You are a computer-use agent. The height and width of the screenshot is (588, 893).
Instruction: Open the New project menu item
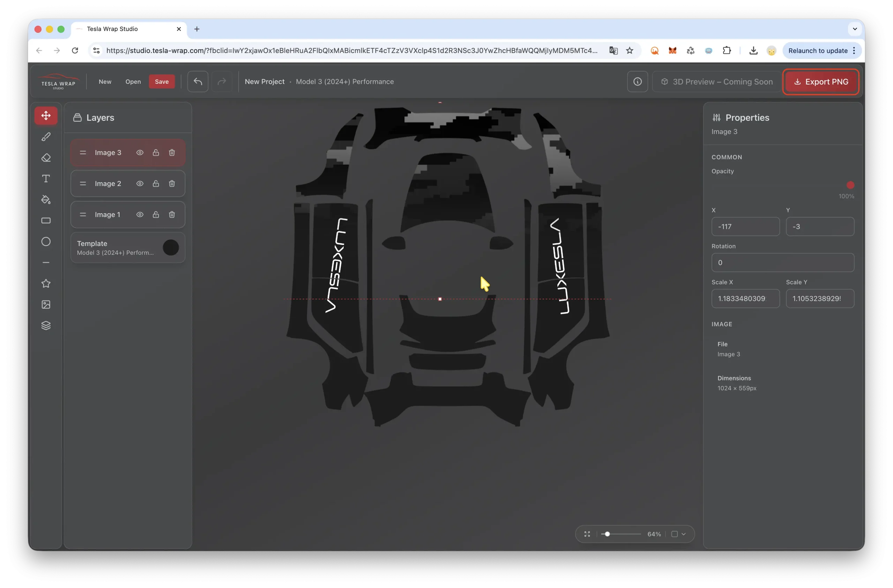(x=105, y=81)
